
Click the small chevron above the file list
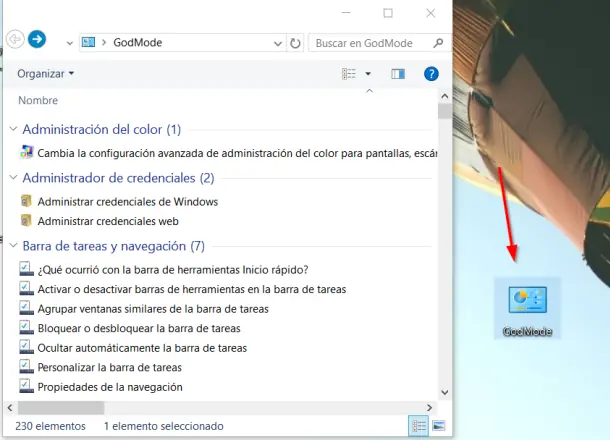[x=370, y=91]
